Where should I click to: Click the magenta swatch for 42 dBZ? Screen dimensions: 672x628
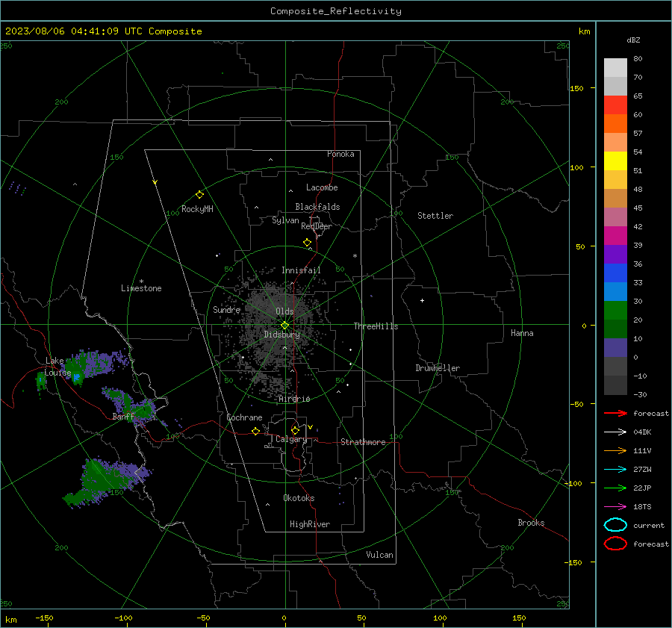click(615, 235)
